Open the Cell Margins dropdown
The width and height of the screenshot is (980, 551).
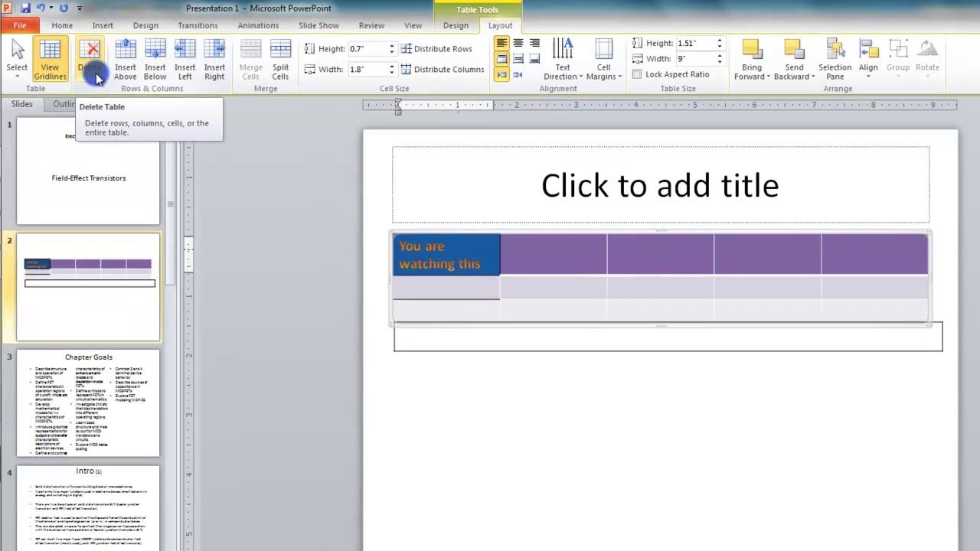(x=603, y=60)
